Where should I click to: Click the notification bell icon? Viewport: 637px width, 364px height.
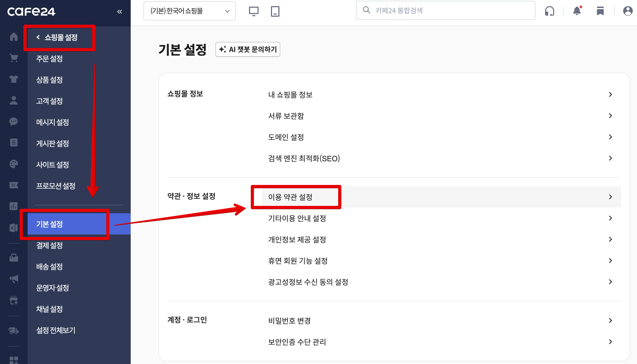577,11
